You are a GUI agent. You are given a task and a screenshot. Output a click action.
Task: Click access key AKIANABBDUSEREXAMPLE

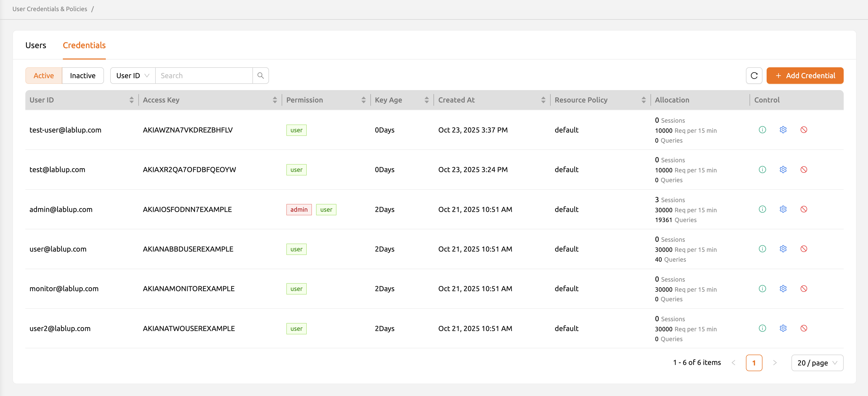[188, 249]
